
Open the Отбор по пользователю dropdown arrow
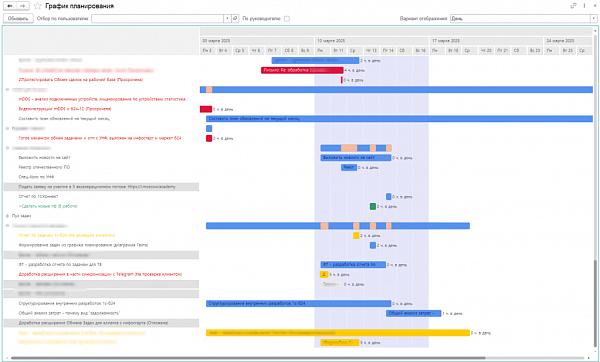(x=227, y=18)
